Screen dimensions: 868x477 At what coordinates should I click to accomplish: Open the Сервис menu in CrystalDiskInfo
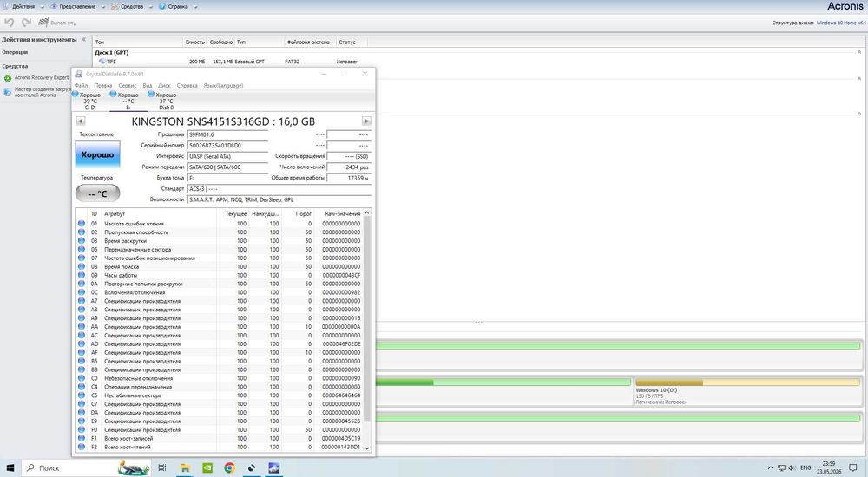pos(128,86)
